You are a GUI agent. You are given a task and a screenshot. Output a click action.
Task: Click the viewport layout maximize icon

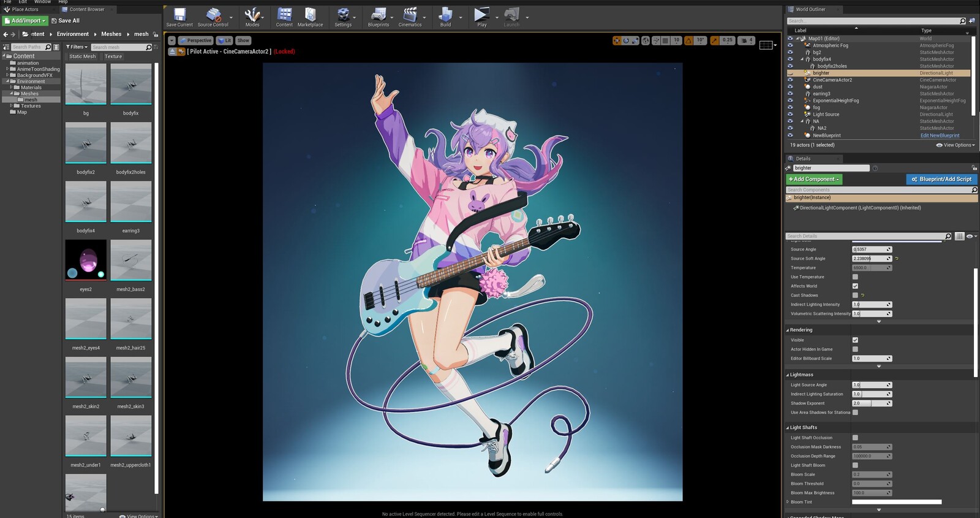[766, 45]
